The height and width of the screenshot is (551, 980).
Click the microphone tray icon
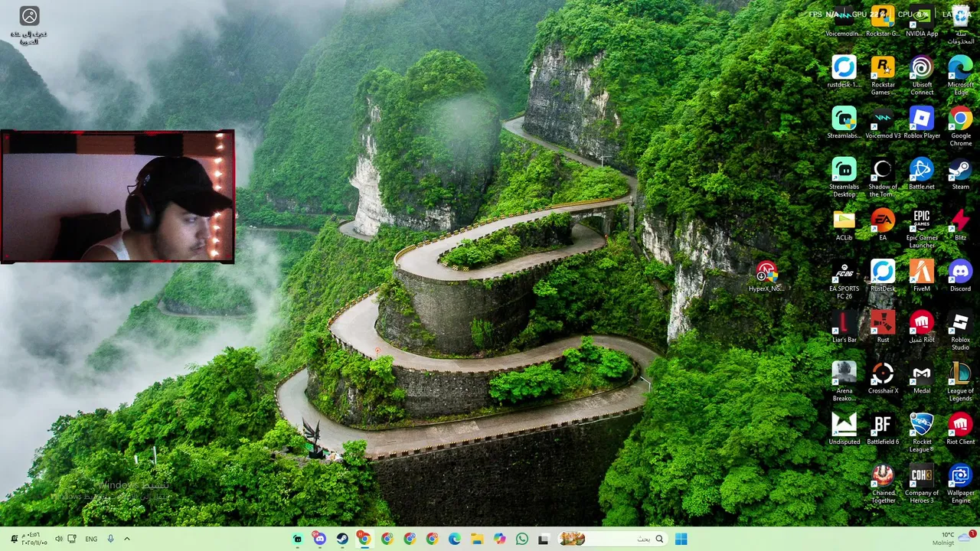click(x=110, y=539)
